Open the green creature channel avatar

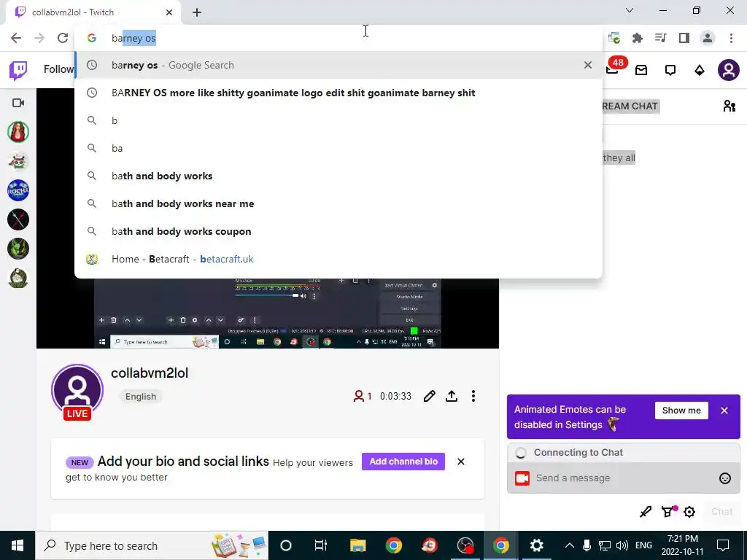tap(18, 249)
